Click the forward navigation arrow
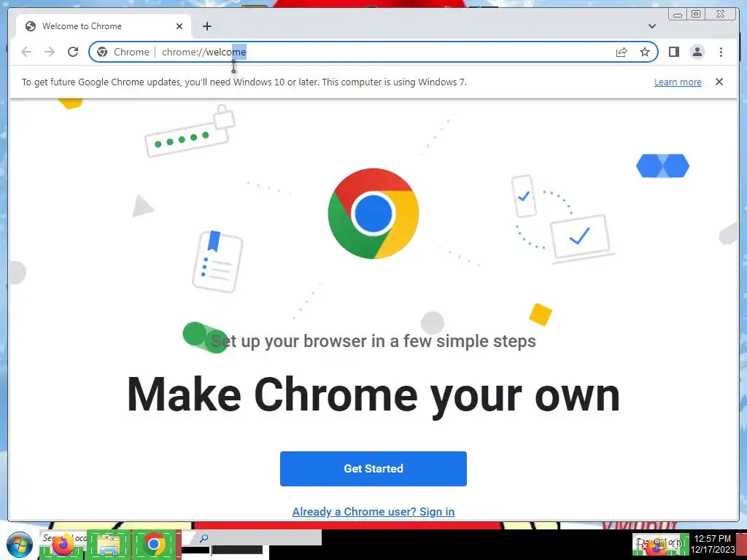The image size is (747, 560). coord(50,52)
